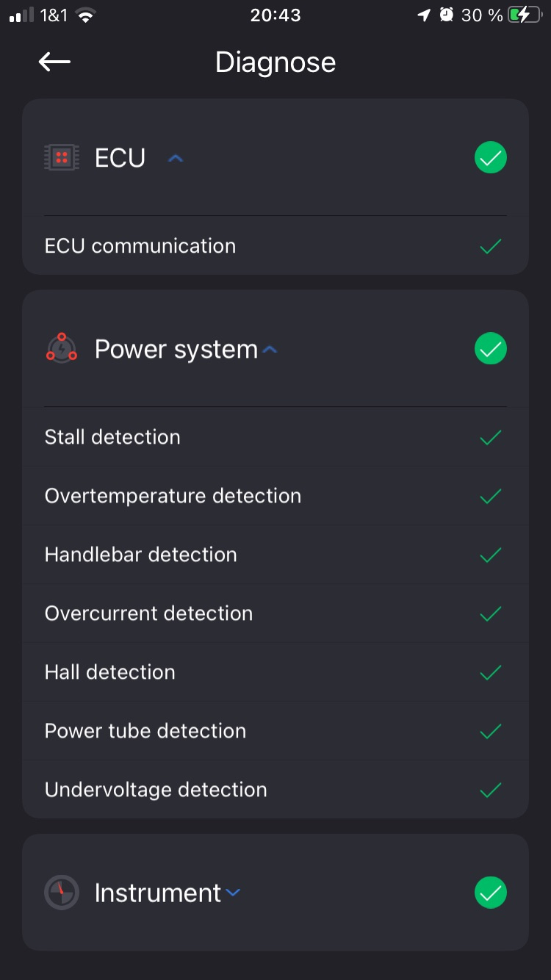551x980 pixels.
Task: Click the Undervoltage detection checkmark
Action: (x=490, y=790)
